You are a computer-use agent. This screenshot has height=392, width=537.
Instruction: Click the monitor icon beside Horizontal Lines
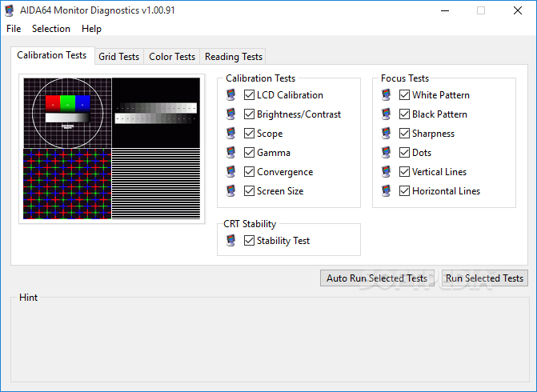click(387, 190)
